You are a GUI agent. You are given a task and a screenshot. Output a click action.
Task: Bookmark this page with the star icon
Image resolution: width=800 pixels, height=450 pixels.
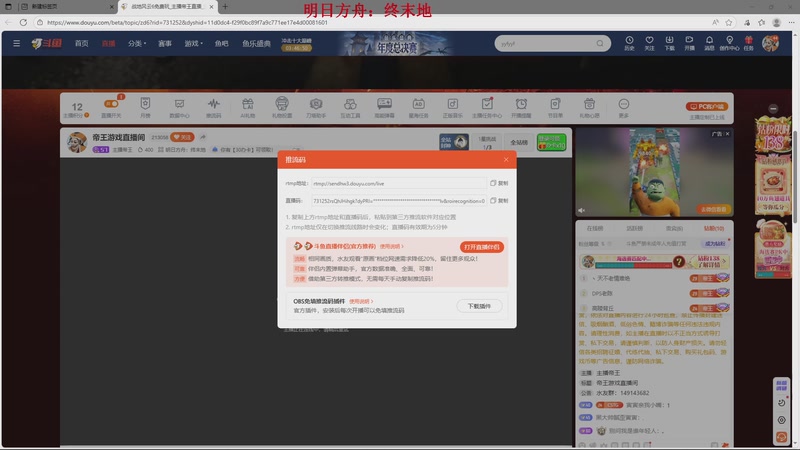pos(729,22)
